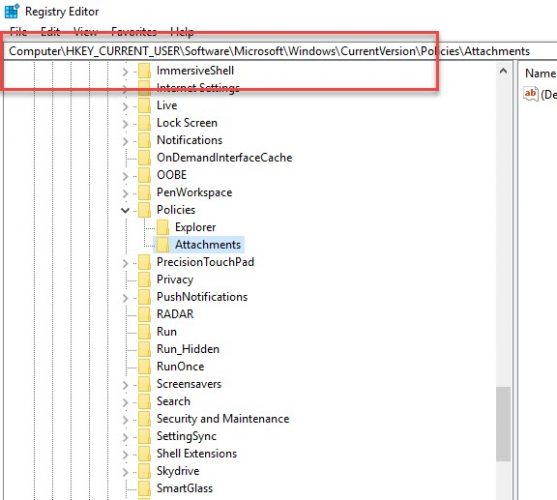Viewport: 557px width, 500px height.
Task: Click the tree scrollbar up arrow
Action: pos(503,71)
